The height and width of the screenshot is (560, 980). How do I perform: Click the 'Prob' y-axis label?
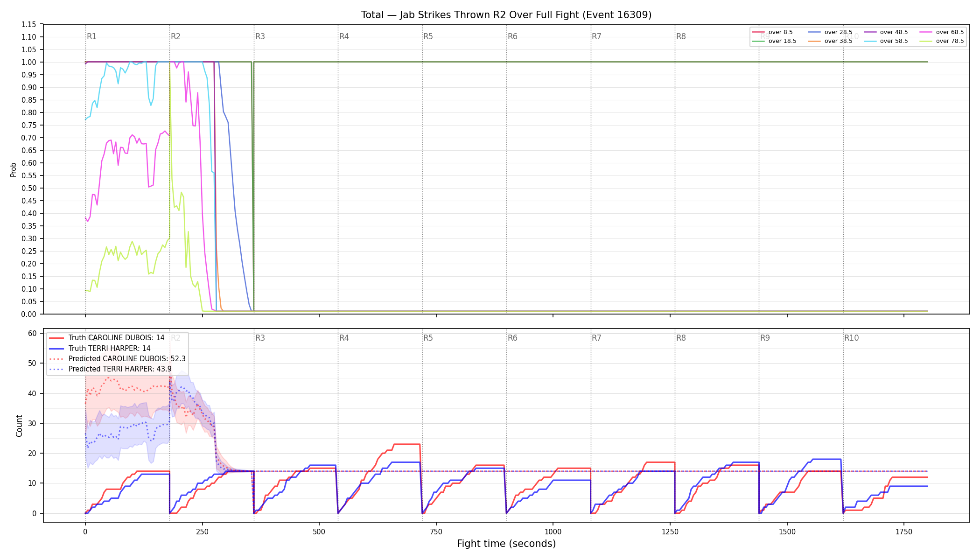coord(14,169)
